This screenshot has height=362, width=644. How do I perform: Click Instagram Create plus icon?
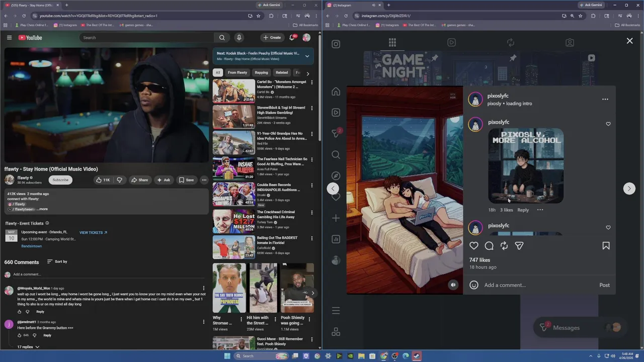(336, 218)
